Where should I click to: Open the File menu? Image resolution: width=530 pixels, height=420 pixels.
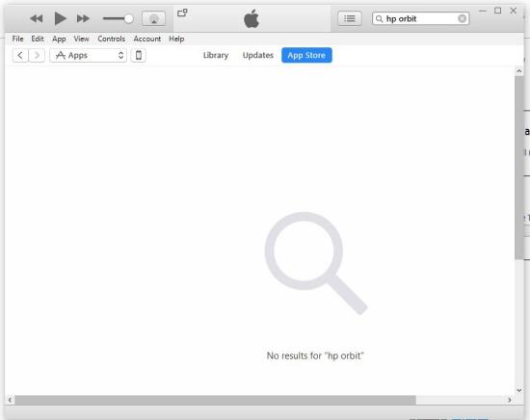click(17, 39)
